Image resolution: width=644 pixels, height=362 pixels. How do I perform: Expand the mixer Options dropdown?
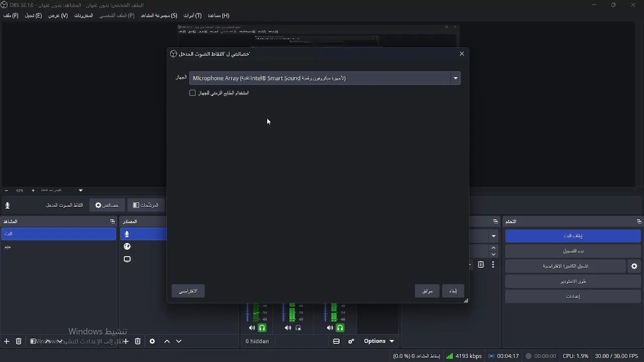pos(379,341)
